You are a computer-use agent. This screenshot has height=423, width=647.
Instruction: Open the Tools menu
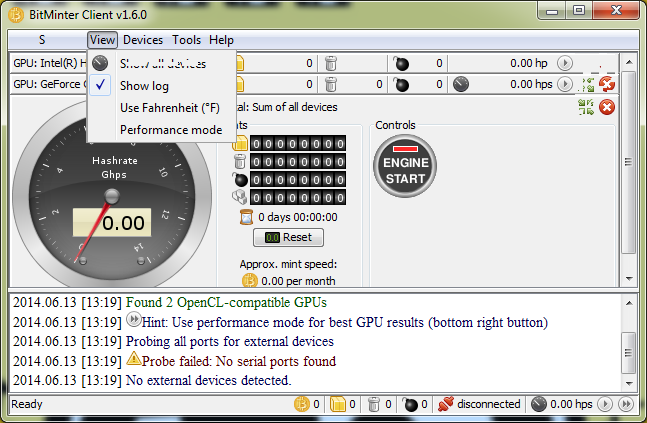[x=187, y=40]
